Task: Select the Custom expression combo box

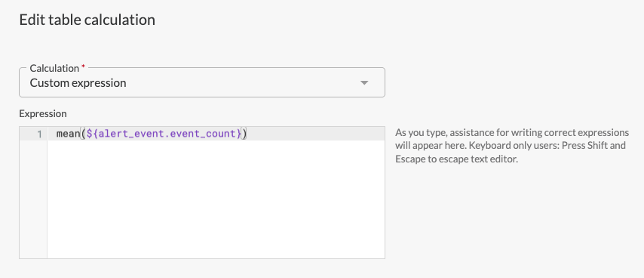Action: pyautogui.click(x=202, y=82)
